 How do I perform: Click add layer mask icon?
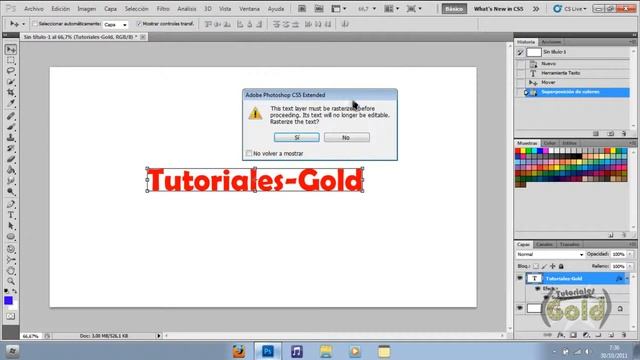click(573, 335)
